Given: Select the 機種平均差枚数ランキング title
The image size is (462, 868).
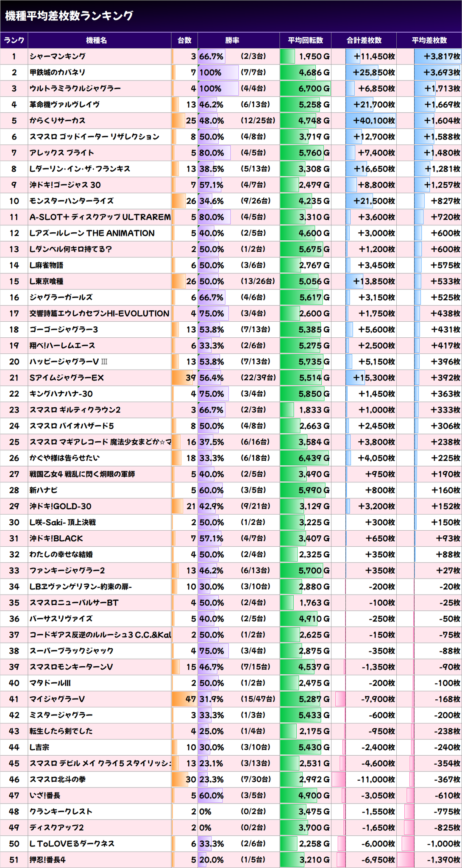Looking at the screenshot, I should click(x=69, y=16).
